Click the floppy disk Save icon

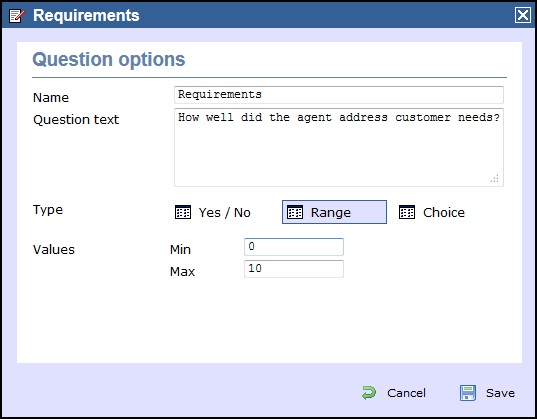click(x=468, y=393)
